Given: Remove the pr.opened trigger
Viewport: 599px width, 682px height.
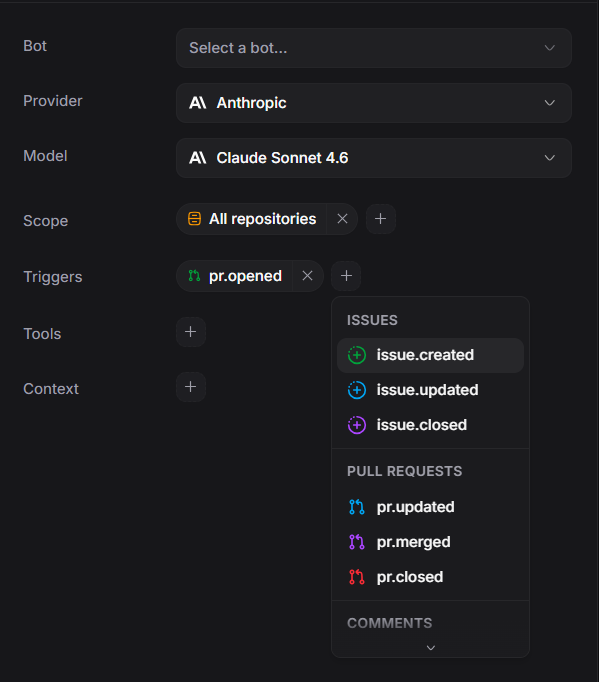Looking at the screenshot, I should 308,276.
